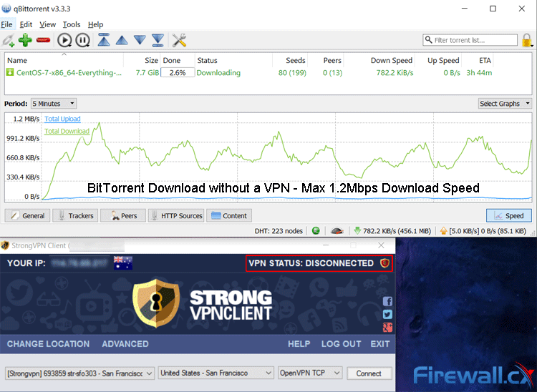Click the Filter torrent list search field
The width and height of the screenshot is (537, 392).
click(x=470, y=40)
